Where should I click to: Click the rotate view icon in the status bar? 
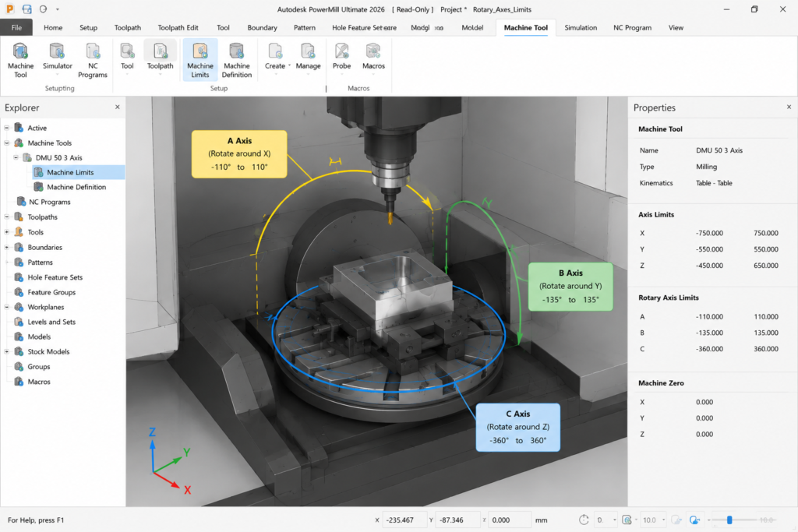(584, 520)
